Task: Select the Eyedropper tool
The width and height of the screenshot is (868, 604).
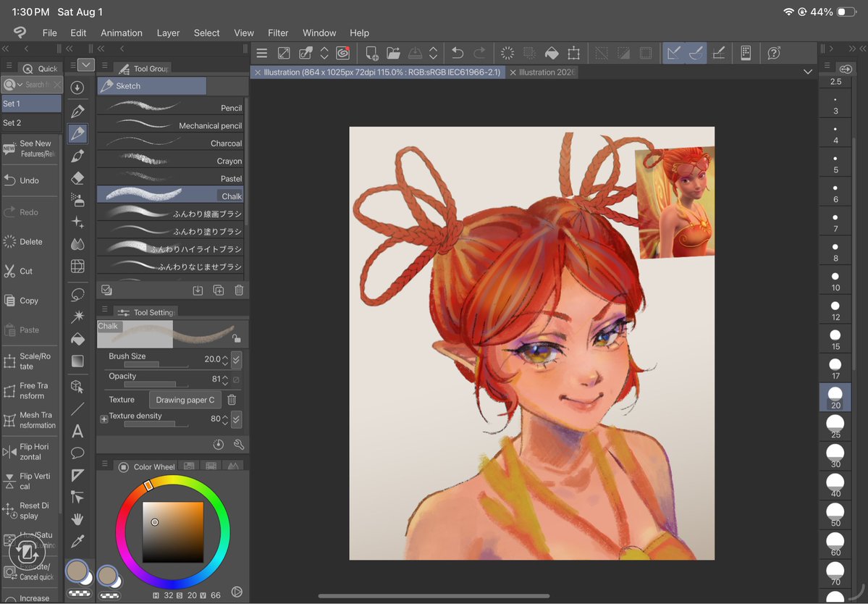Action: point(77,542)
